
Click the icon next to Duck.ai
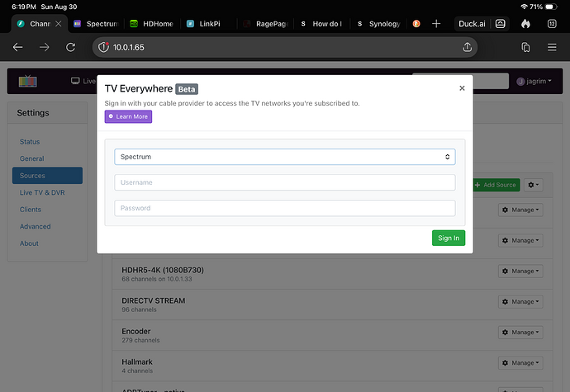tap(501, 24)
